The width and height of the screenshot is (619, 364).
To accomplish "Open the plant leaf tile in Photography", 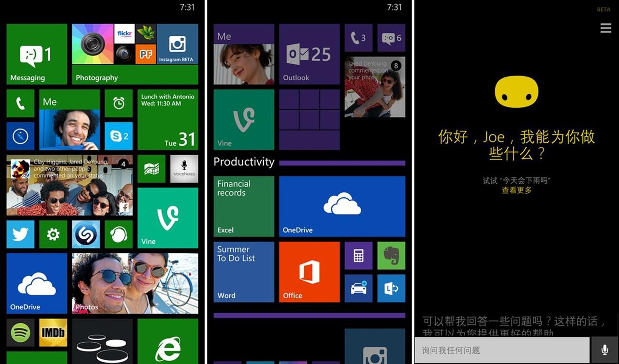I will (146, 34).
